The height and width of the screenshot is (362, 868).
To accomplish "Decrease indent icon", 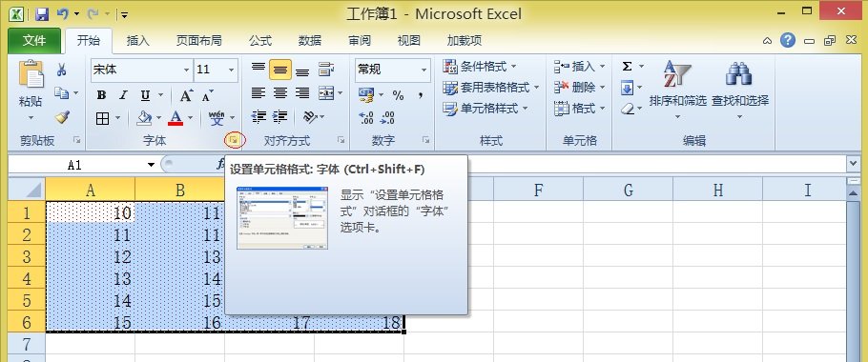I will (258, 116).
